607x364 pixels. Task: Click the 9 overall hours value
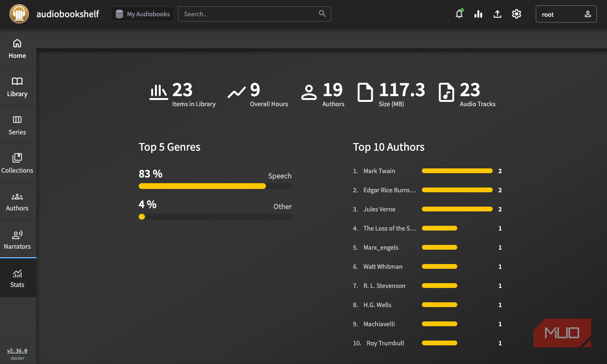(x=255, y=89)
